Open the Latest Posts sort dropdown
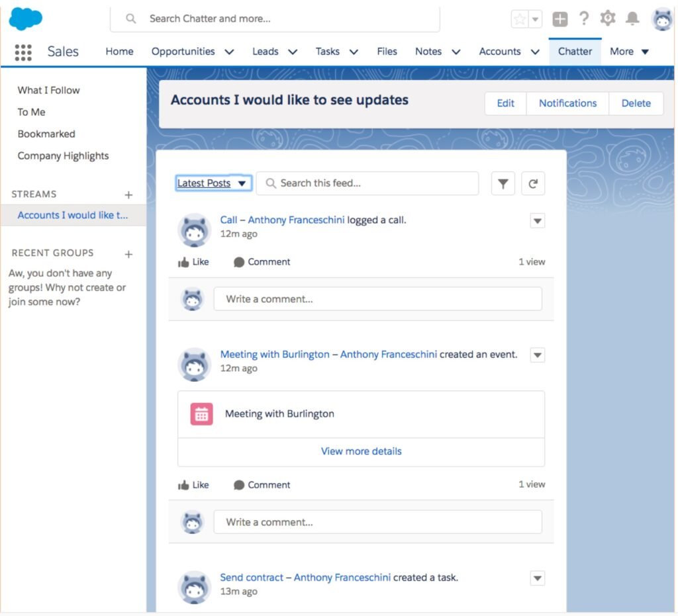Viewport: 678px width, 616px height. coord(213,183)
